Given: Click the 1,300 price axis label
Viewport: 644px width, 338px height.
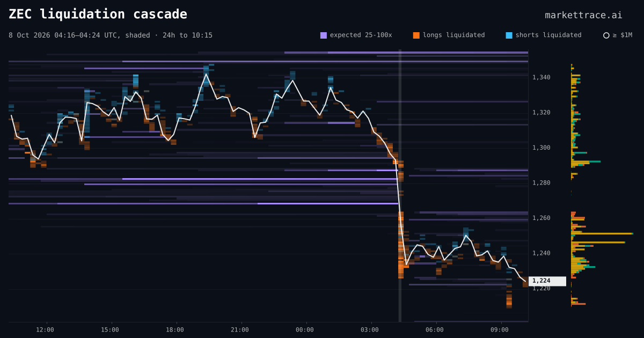Looking at the screenshot, I should click(x=541, y=148).
